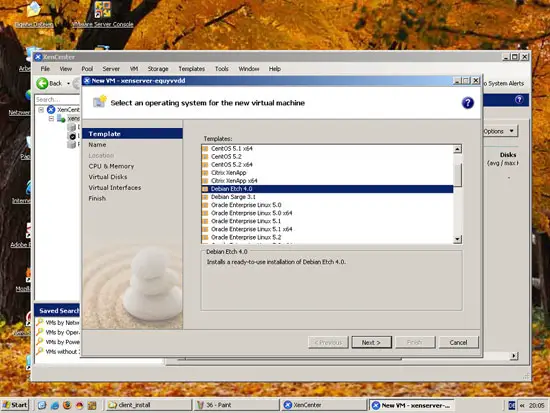Viewport: 550px width, 413px height.
Task: Click the green Back arrow icon
Action: (x=42, y=83)
